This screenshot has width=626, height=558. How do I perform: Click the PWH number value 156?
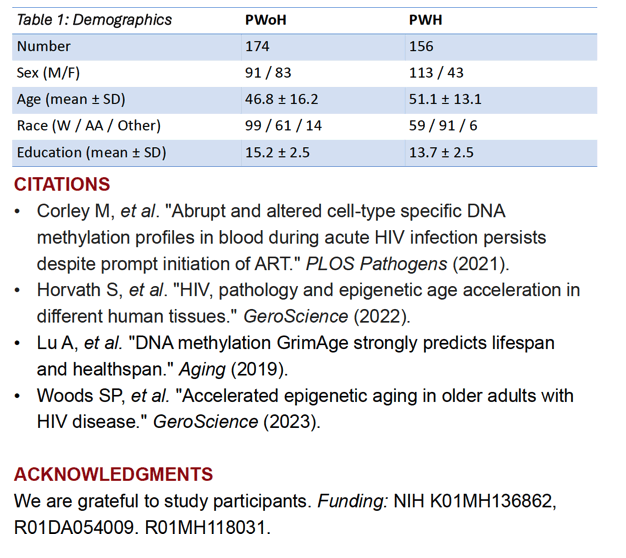421,46
